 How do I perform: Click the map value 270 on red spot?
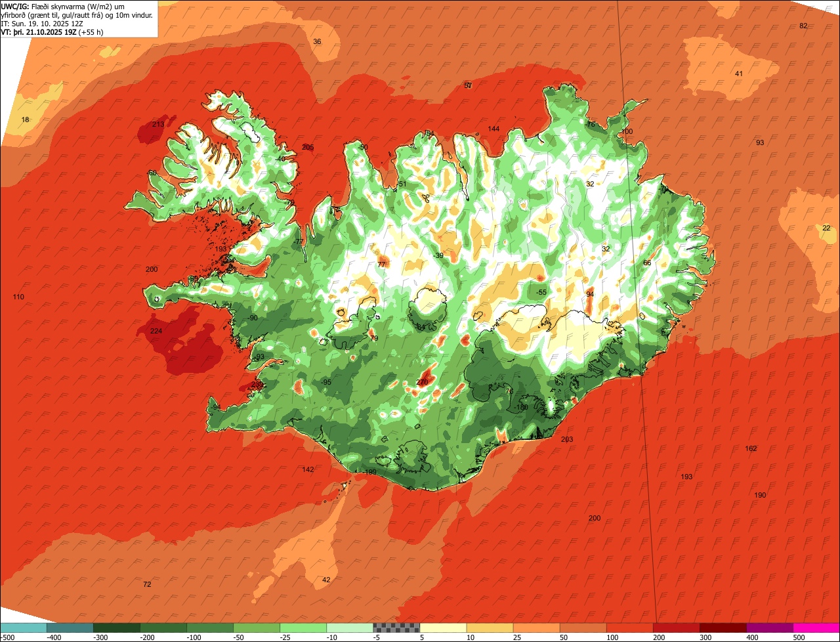point(422,382)
